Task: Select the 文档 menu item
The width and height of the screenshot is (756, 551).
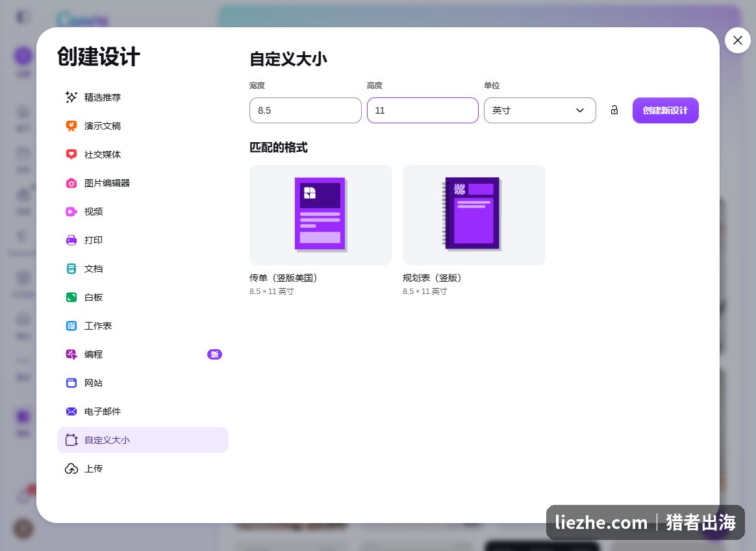Action: pos(143,269)
